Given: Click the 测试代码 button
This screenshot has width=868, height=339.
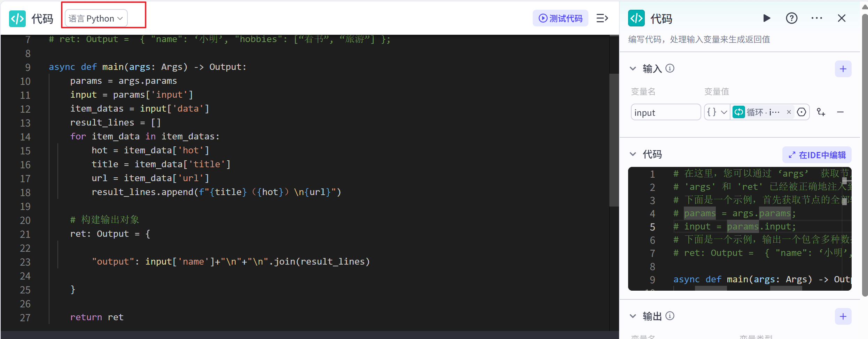Looking at the screenshot, I should (560, 18).
